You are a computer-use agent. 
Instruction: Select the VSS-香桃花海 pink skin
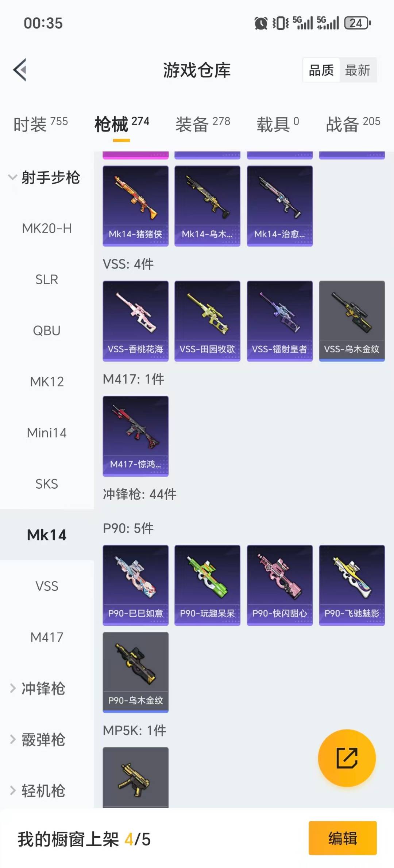coord(136,321)
